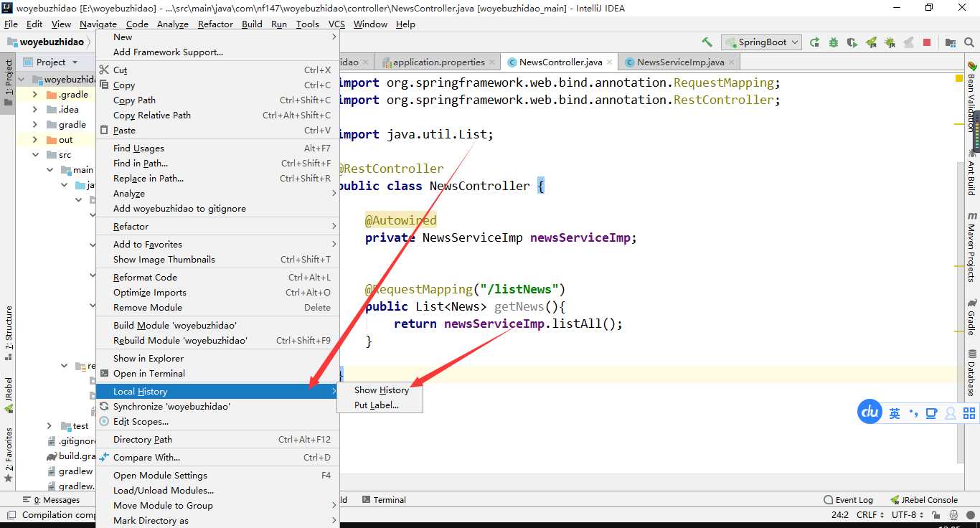Image resolution: width=980 pixels, height=528 pixels.
Task: Choose Find Usages
Action: pos(217,148)
